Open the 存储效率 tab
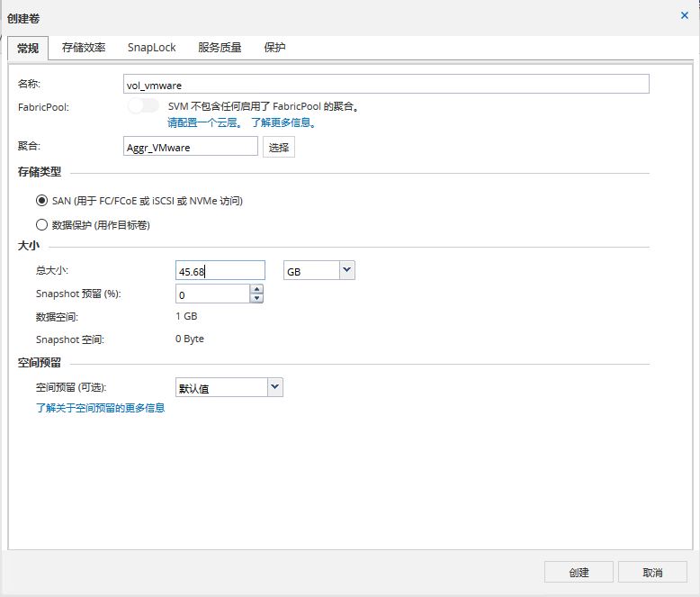Screen dimensions: 700x597 coord(84,48)
